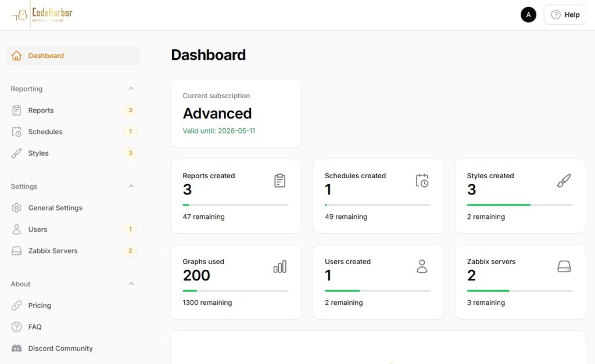595x364 pixels.
Task: Open Styles in the sidebar
Action: (74, 153)
